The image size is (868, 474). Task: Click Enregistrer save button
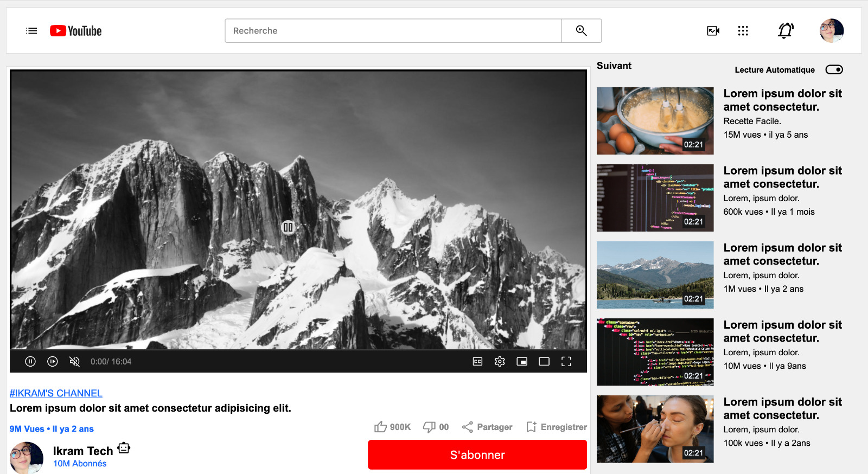pos(557,427)
